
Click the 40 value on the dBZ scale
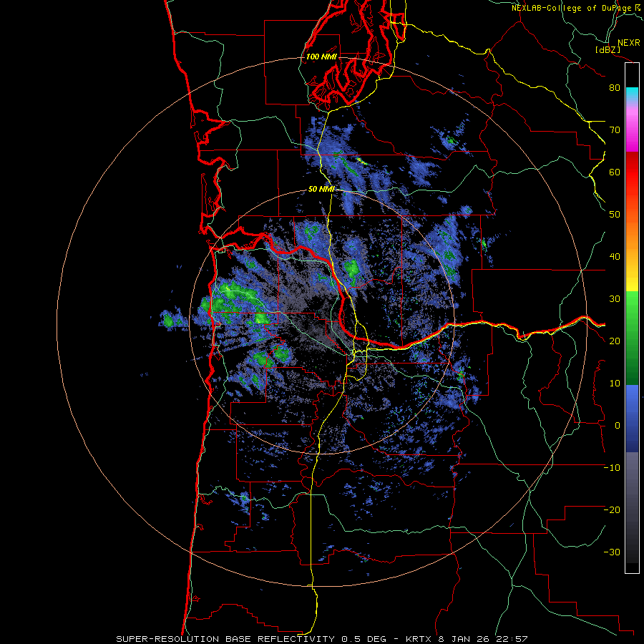[x=615, y=257]
